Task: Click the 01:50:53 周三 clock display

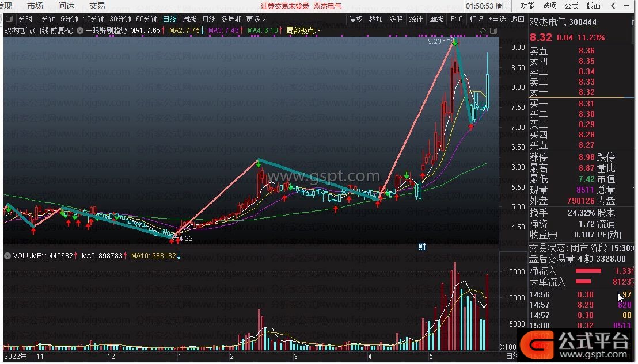Action: coord(488,6)
